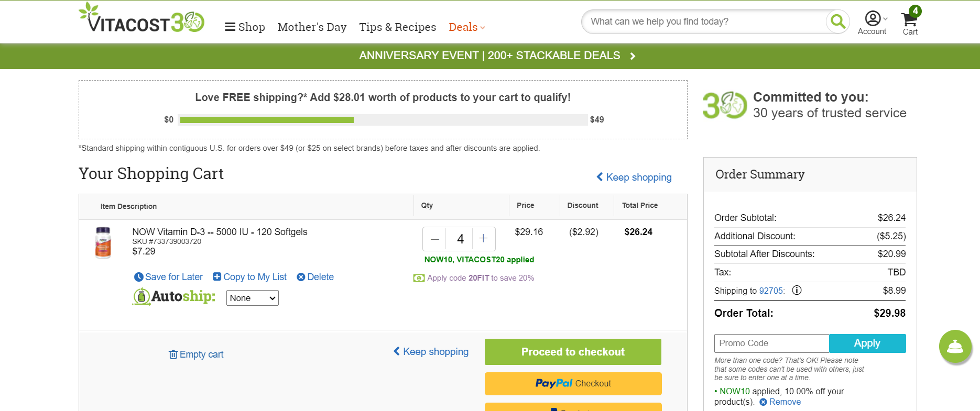Click Proceed to checkout button

pyautogui.click(x=573, y=352)
